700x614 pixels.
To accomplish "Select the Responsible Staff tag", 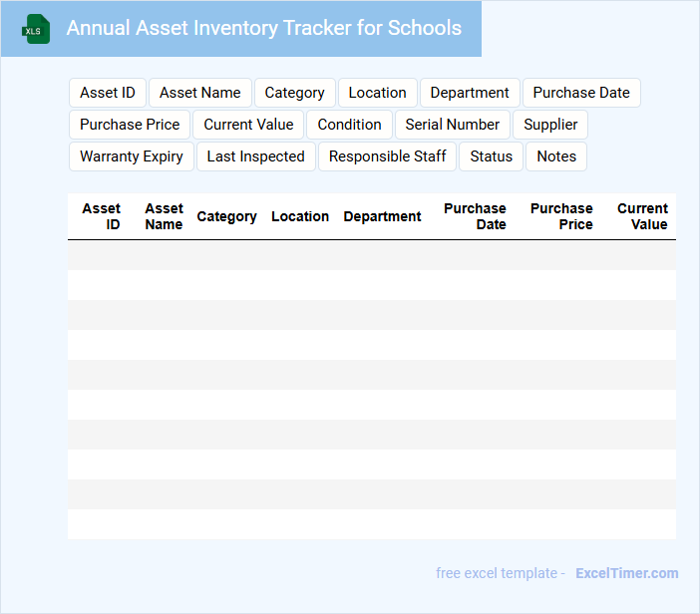I will coord(388,156).
